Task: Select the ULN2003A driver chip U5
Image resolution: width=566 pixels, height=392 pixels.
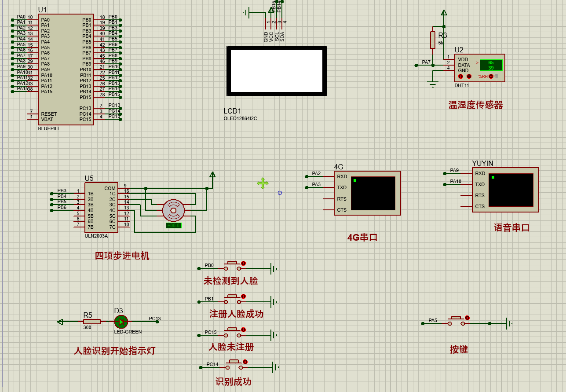Action: (x=102, y=208)
